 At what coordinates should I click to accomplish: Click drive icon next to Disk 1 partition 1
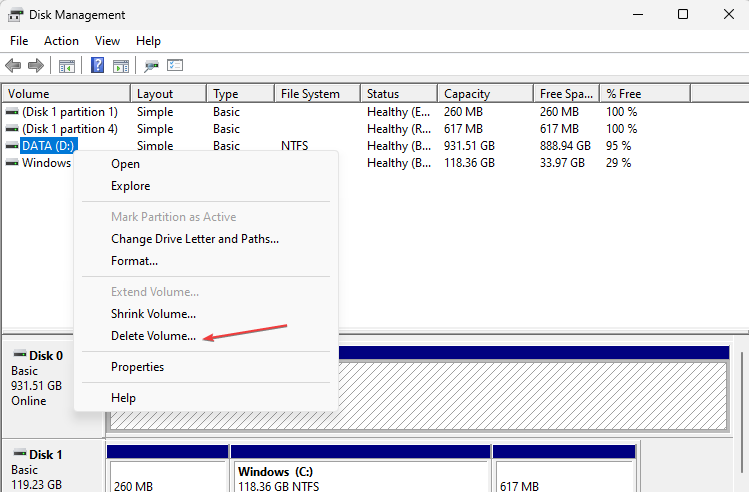click(x=12, y=112)
